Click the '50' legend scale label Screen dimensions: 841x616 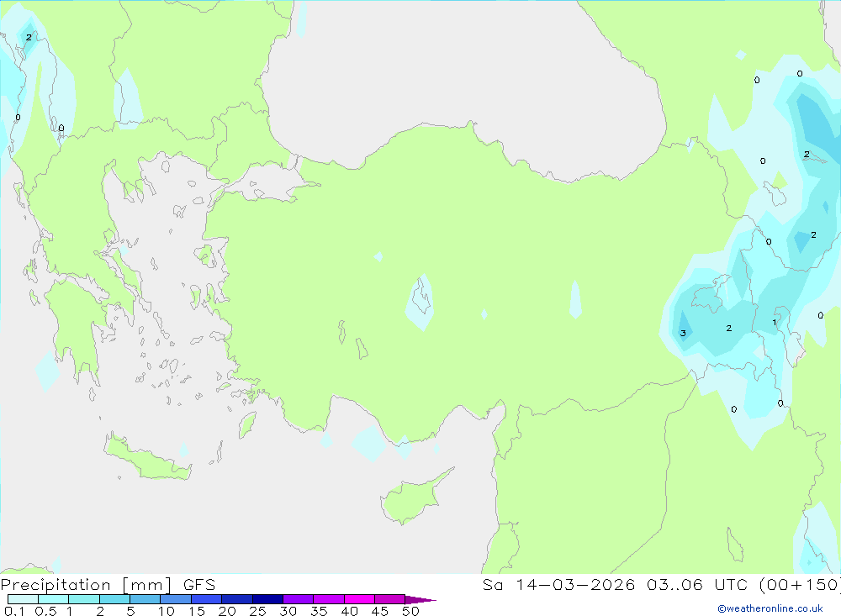(411, 611)
